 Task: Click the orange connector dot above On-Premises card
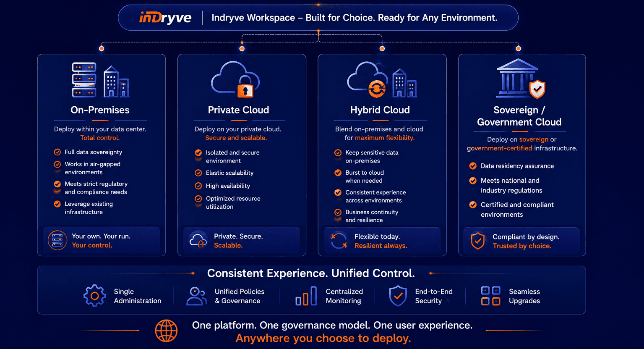(x=102, y=49)
